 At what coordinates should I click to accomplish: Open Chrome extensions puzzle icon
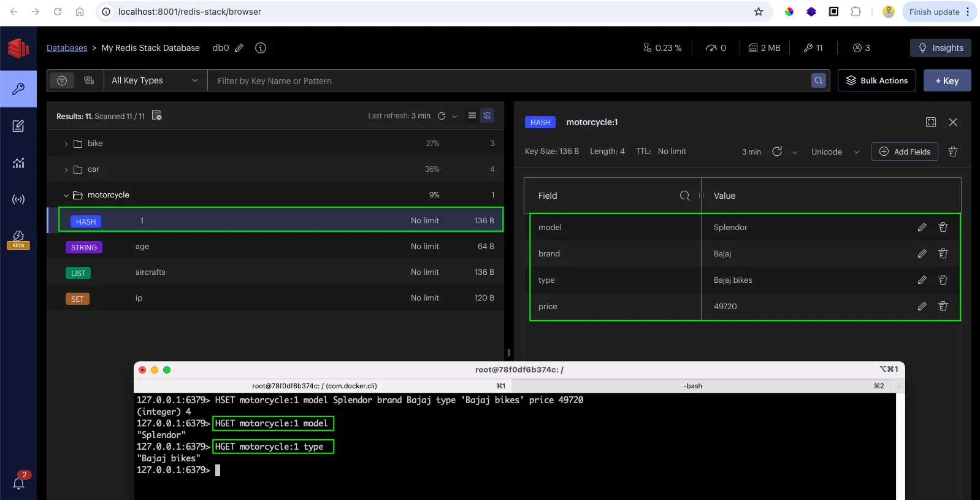click(x=856, y=12)
